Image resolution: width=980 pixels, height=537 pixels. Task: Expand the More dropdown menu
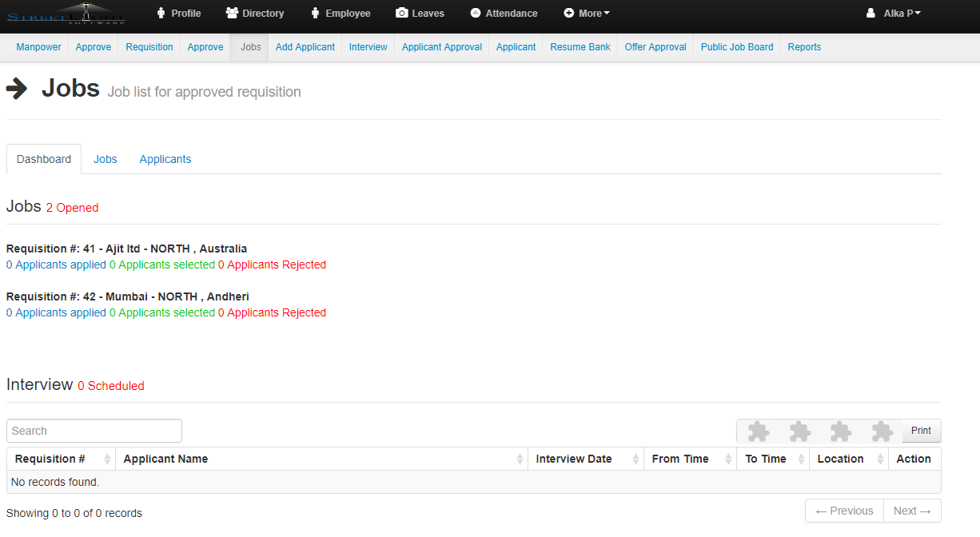[587, 14]
